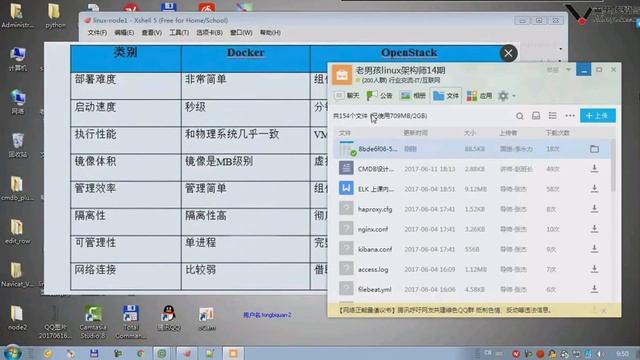Open the Camtasia Studio 8 desktop shortcut
640x360 pixels.
coord(93,322)
